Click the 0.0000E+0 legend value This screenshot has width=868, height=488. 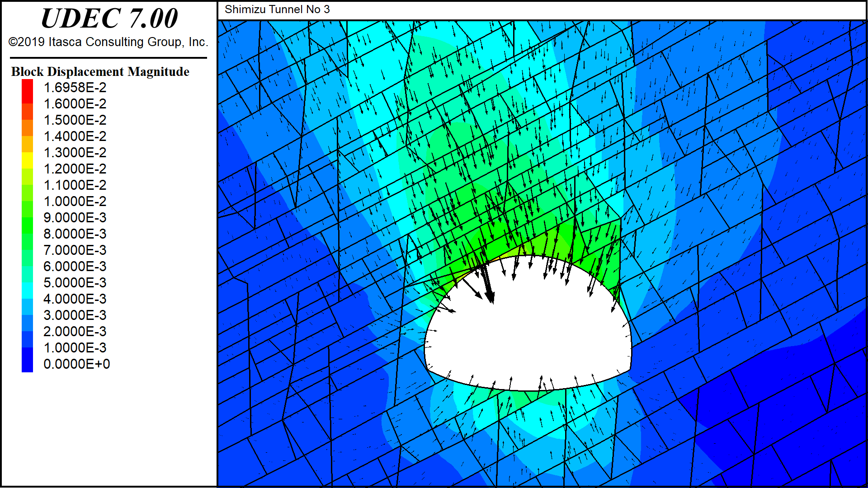pyautogui.click(x=77, y=364)
